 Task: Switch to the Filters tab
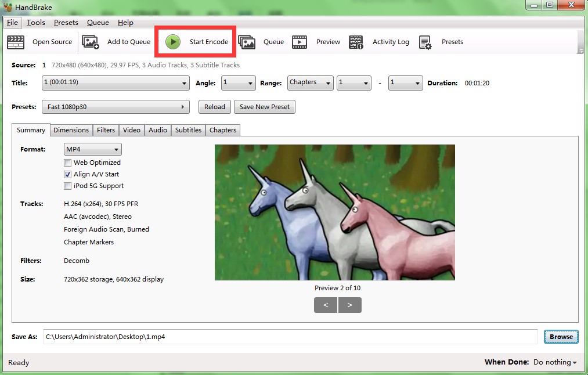106,130
